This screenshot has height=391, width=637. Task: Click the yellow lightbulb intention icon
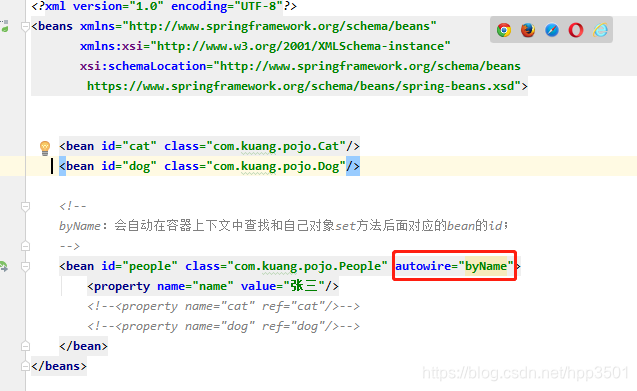point(45,148)
